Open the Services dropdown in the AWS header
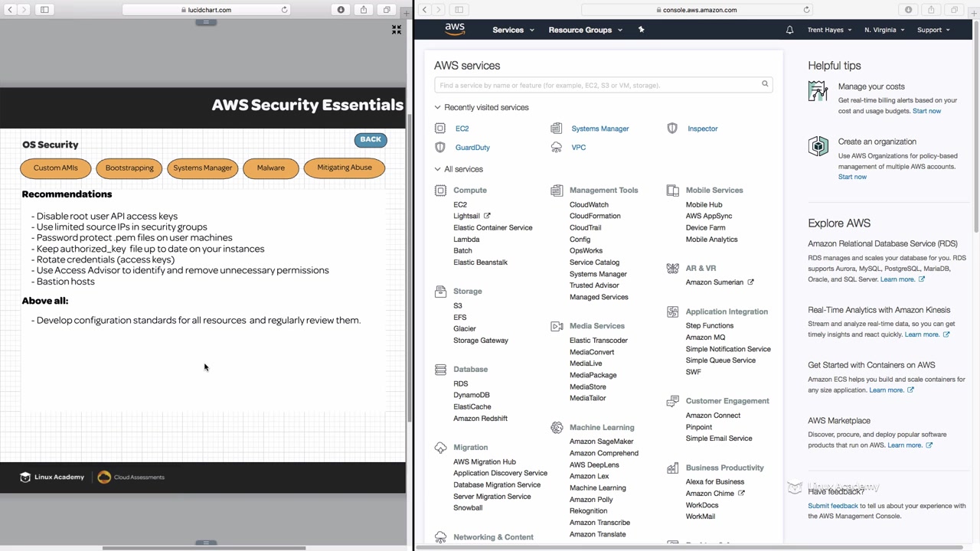The height and width of the screenshot is (551, 980). (x=513, y=30)
